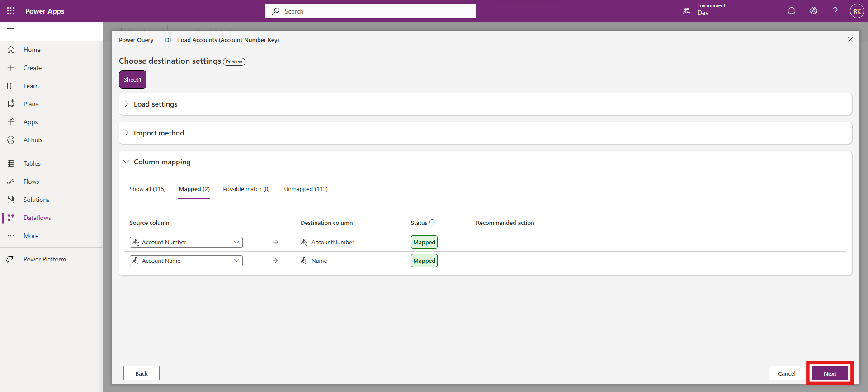Toggle the hamburger navigation menu
The width and height of the screenshot is (868, 392).
coord(11,31)
